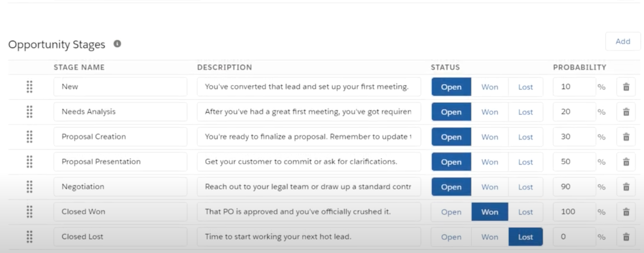644x253 pixels.
Task: Grab the drag handle for Proposal Creation
Action: 29,137
